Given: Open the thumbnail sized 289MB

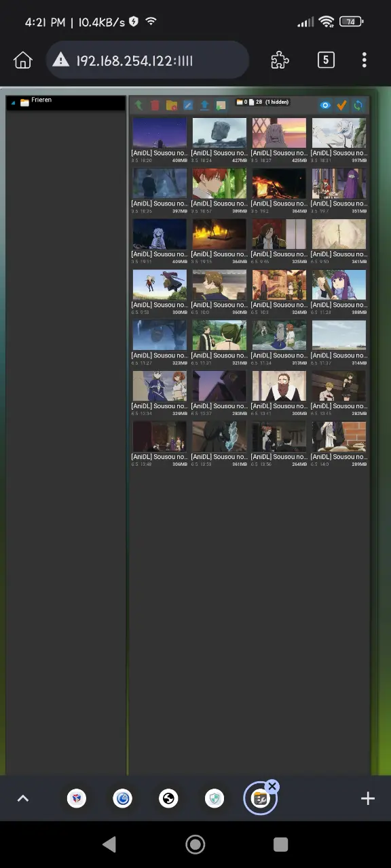Looking at the screenshot, I should point(339,437).
